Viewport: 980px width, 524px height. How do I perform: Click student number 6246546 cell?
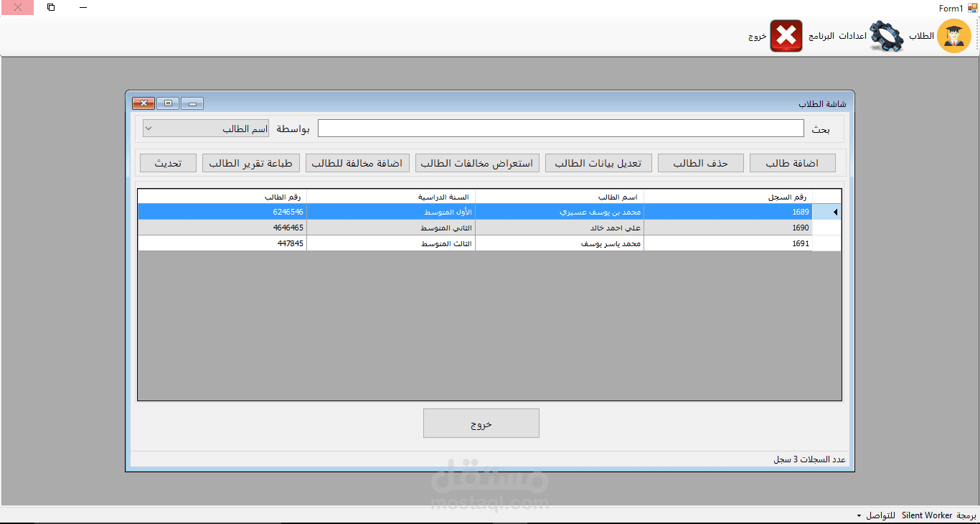pyautogui.click(x=222, y=212)
